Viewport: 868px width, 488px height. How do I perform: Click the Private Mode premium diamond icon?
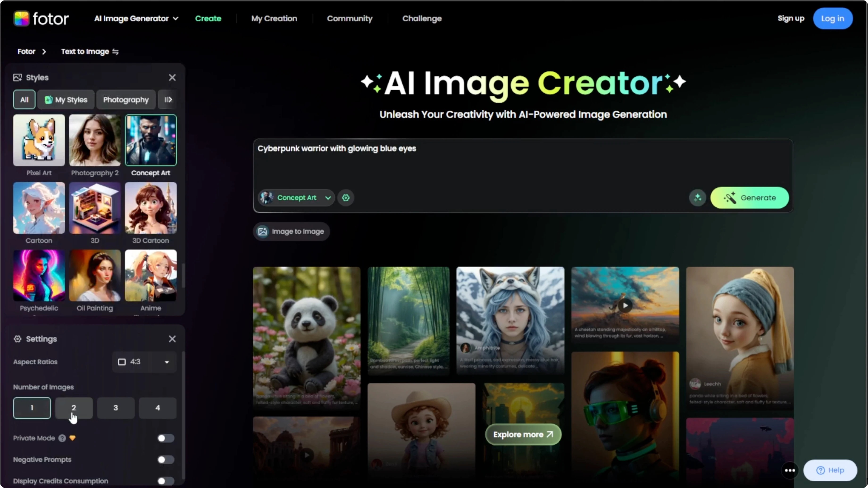point(72,438)
